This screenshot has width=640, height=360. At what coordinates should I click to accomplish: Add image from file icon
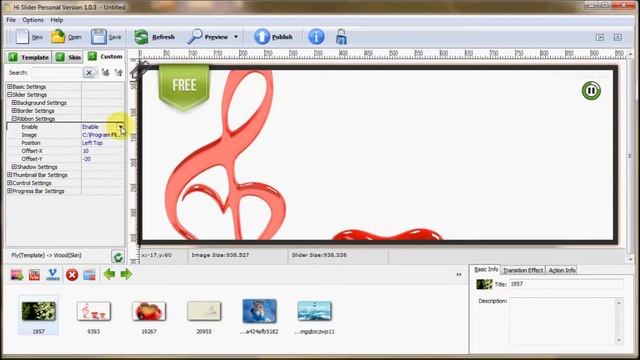pyautogui.click(x=17, y=275)
